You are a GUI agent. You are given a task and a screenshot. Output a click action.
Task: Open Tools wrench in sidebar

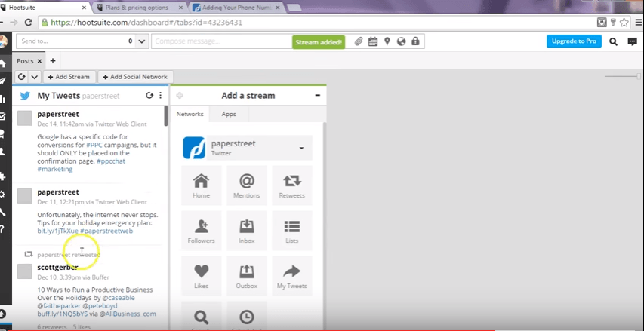click(x=3, y=212)
